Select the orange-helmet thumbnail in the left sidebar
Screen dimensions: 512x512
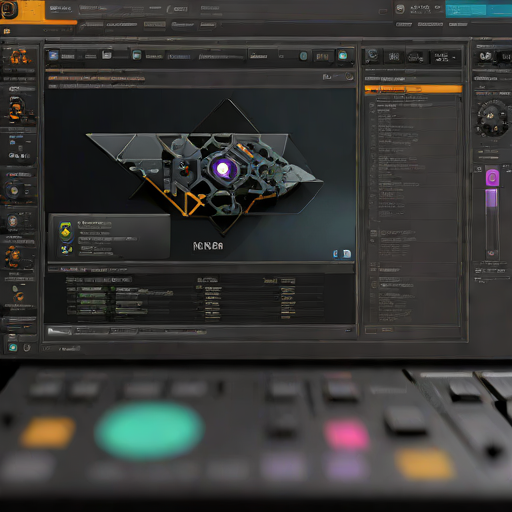coord(16,109)
